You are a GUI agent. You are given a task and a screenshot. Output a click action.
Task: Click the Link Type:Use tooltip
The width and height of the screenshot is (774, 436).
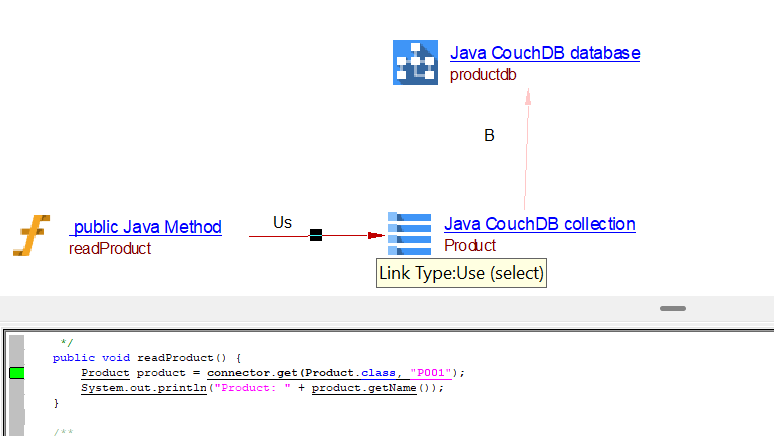(x=462, y=272)
